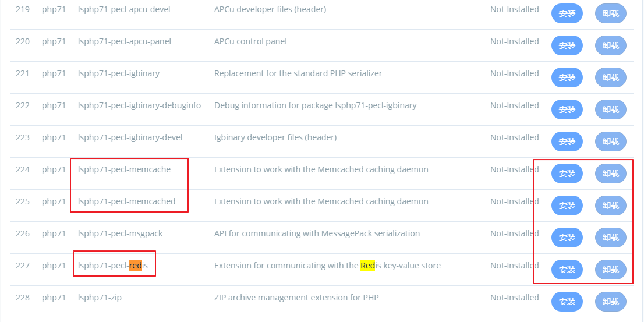
Task: Uninstall the lsphp71-pecl-igbinary-debuginfo package
Action: [611, 109]
